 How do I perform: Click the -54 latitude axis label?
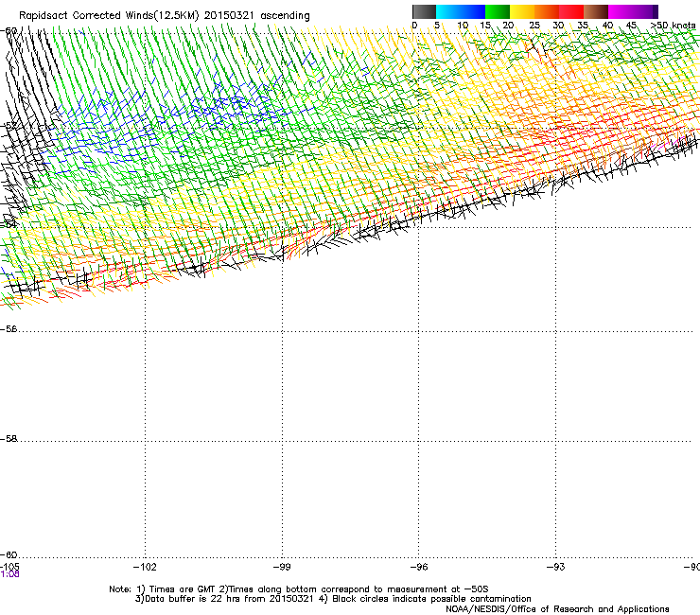click(9, 224)
